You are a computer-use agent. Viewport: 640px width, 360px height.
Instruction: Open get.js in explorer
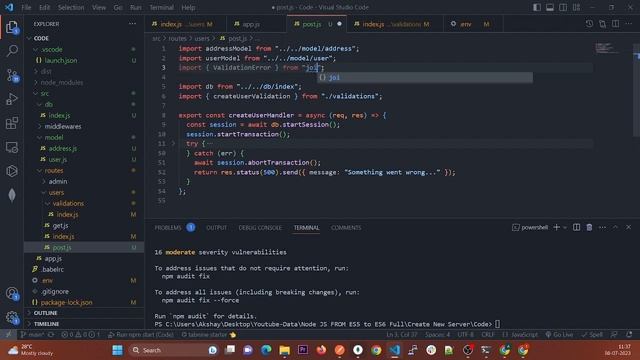point(60,225)
